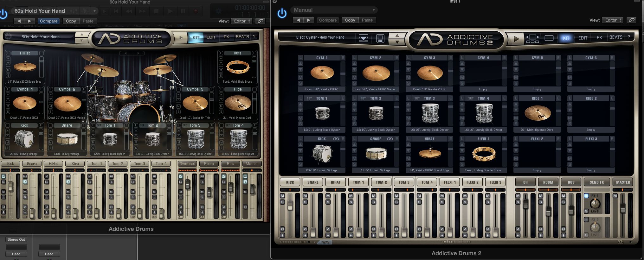Select the Meinl Byzance ride in RIDE 1 slot

(537, 113)
